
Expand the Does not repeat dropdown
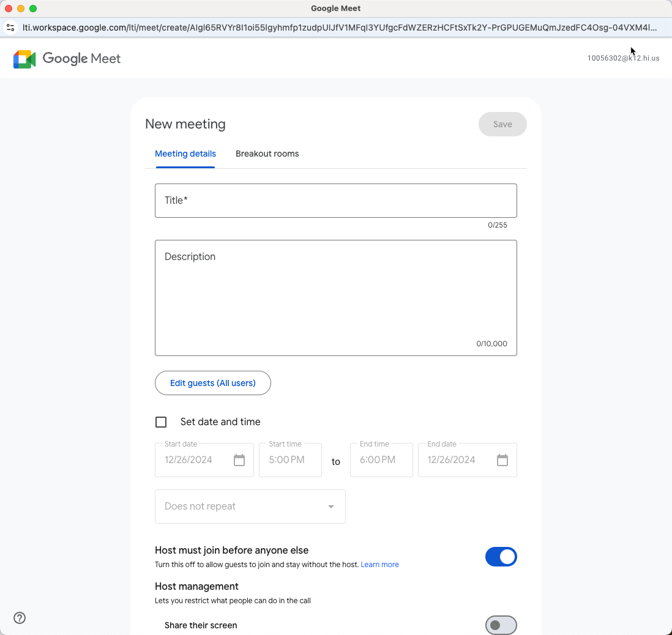click(x=250, y=507)
